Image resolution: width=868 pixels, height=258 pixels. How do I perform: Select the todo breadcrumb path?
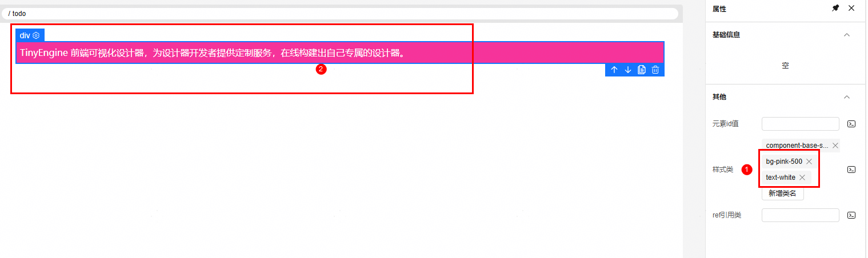coord(19,13)
